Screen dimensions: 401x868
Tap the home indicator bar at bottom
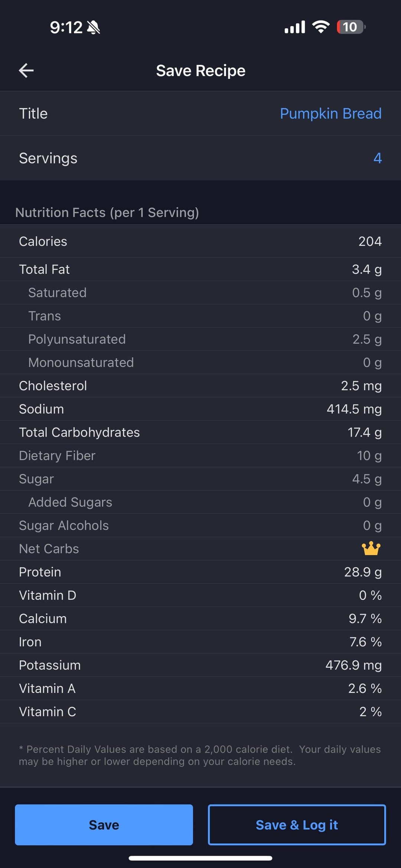[200, 858]
